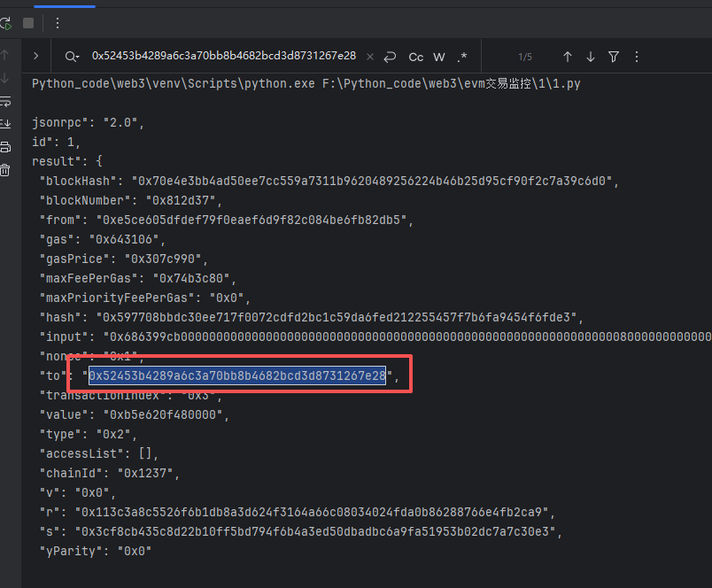The width and height of the screenshot is (712, 588).
Task: Click the 1/5 match counter
Action: point(525,58)
